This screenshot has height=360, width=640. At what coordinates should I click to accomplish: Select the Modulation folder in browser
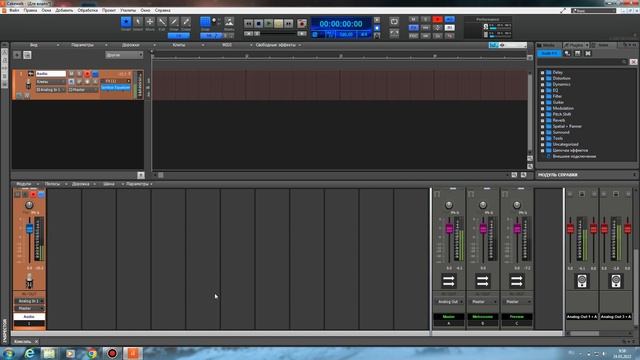point(563,108)
